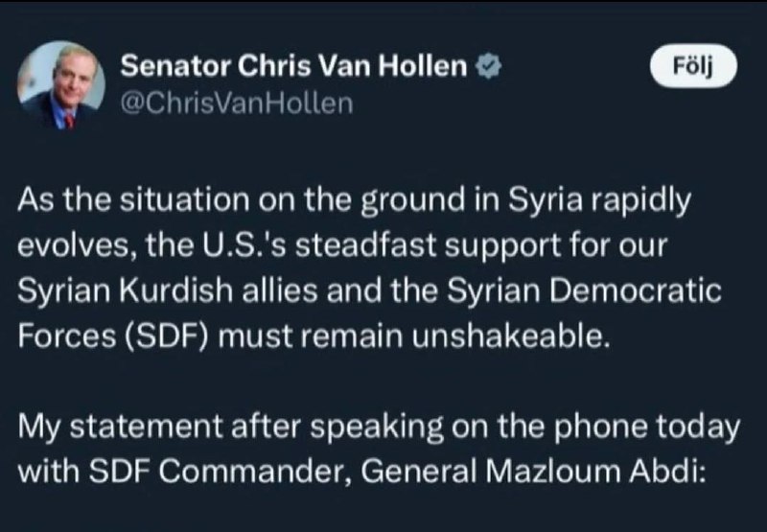Click the blue verified badge icon

pyautogui.click(x=489, y=66)
